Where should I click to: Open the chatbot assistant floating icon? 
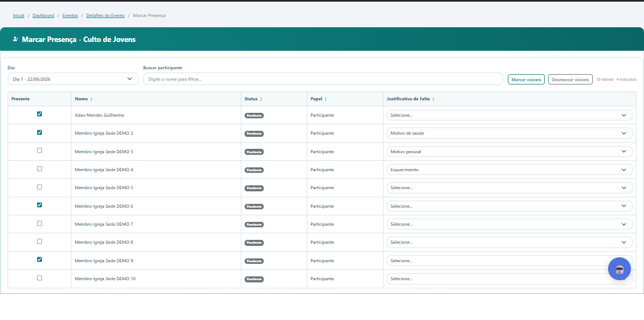click(x=619, y=269)
